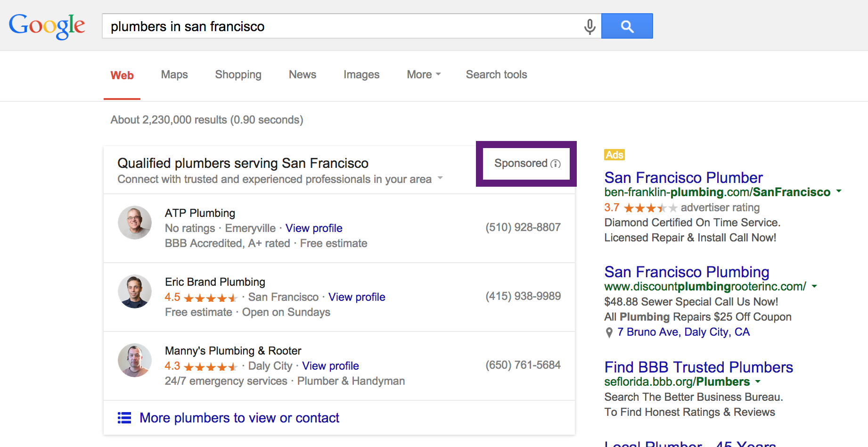The image size is (868, 447).
Task: Click the microphone voice search icon
Action: point(590,26)
